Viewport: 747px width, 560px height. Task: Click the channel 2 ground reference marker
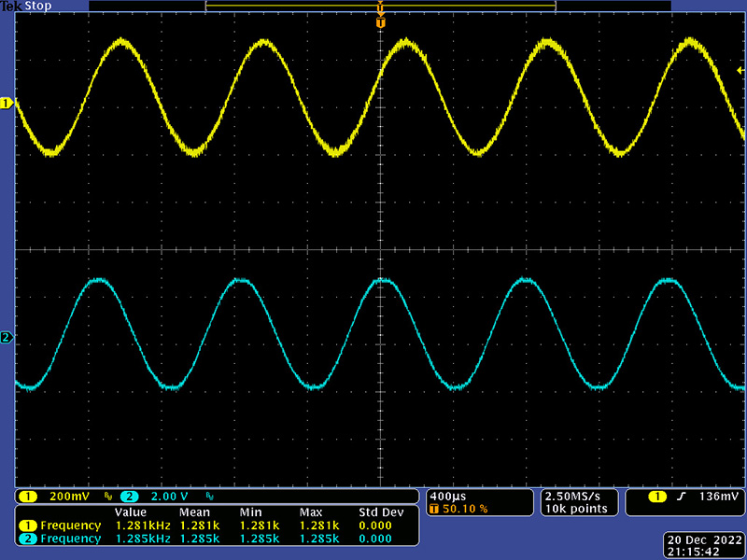tap(7, 338)
